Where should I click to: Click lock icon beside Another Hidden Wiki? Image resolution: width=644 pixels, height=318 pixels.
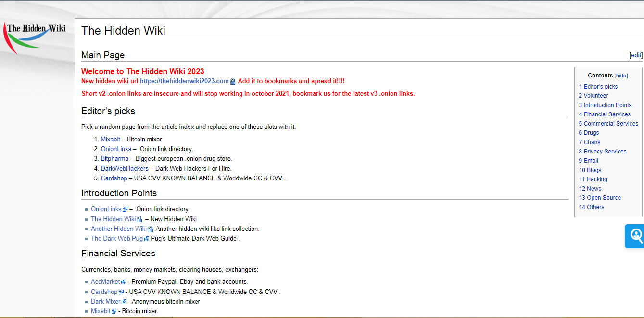151,229
